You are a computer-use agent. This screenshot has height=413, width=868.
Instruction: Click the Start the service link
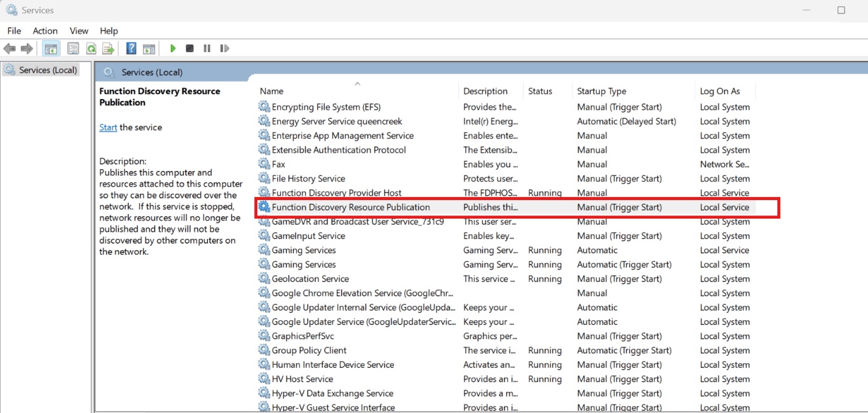(108, 127)
